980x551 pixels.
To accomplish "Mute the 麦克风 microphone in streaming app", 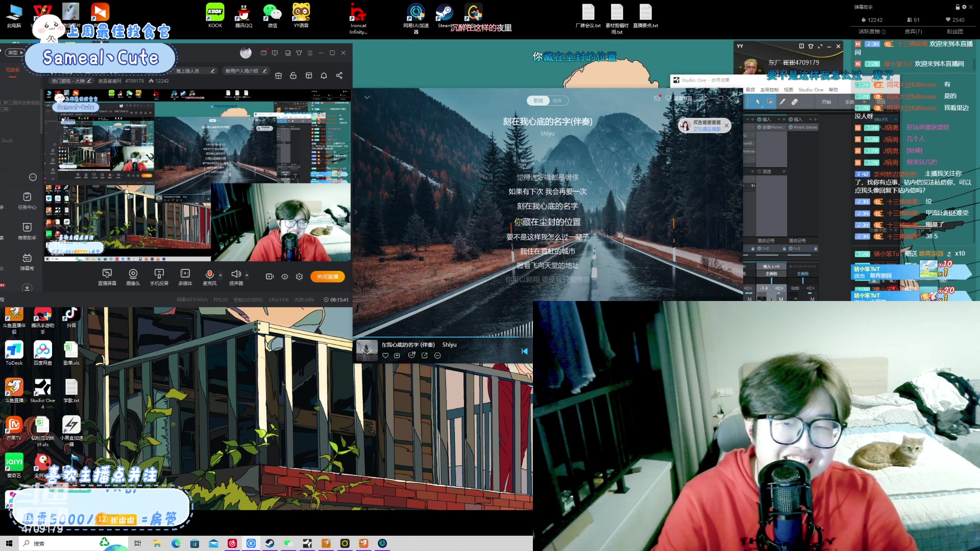I will [x=209, y=274].
